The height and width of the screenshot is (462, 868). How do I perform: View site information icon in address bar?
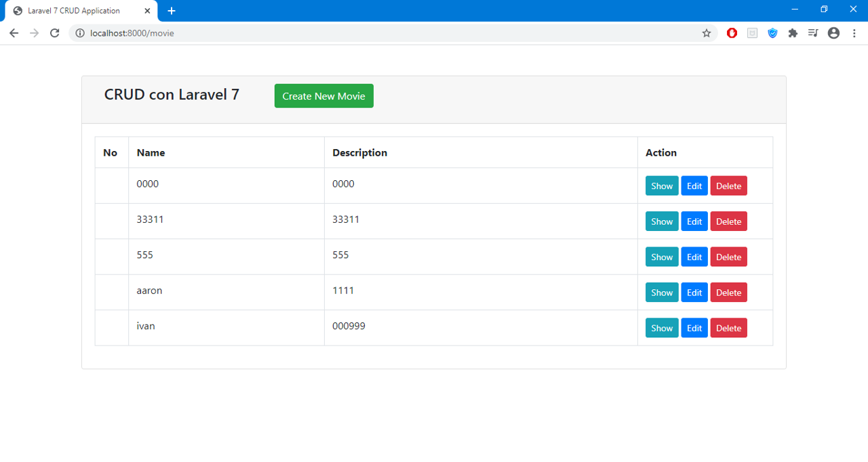pyautogui.click(x=80, y=33)
